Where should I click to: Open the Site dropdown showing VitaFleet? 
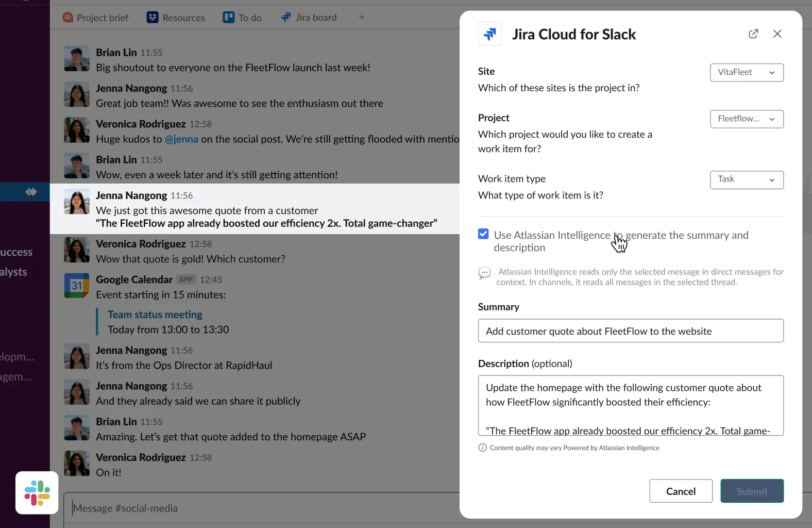(746, 73)
